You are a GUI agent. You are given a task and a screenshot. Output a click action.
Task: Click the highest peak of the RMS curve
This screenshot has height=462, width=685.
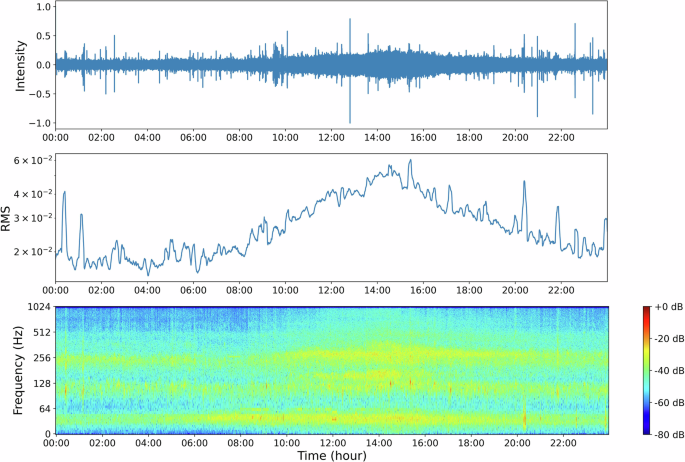(410, 160)
